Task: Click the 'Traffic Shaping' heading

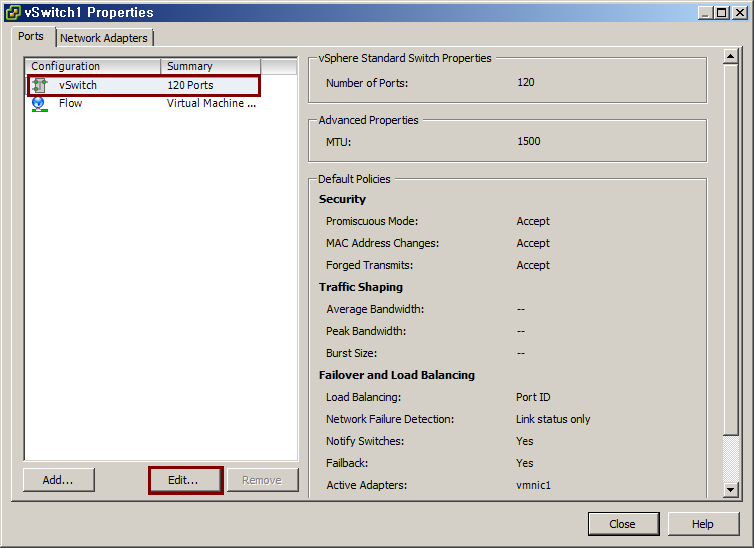Action: coord(361,287)
